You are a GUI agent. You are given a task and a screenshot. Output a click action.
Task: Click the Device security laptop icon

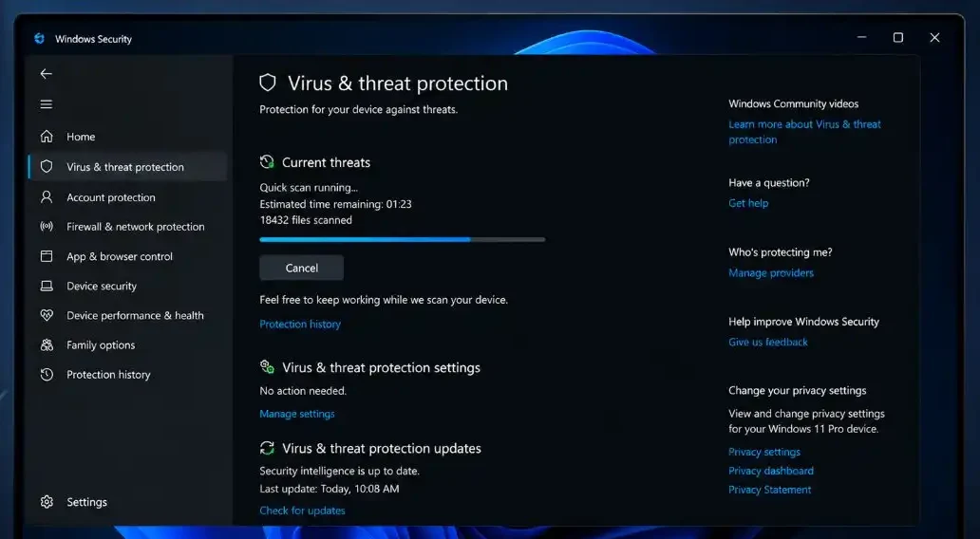click(47, 286)
